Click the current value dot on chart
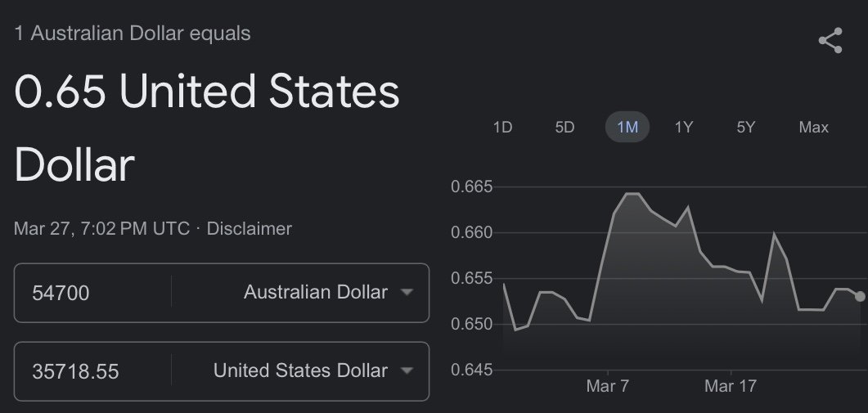This screenshot has height=413, width=868. (860, 297)
